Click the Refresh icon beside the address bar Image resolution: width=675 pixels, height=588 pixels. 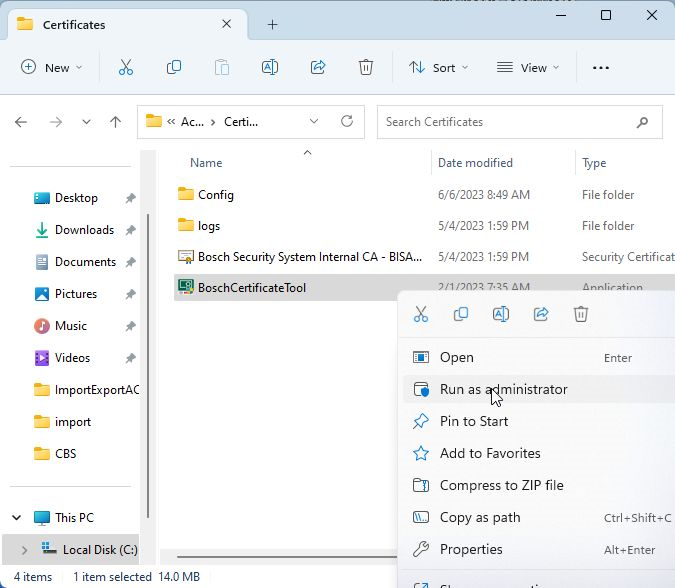point(347,122)
